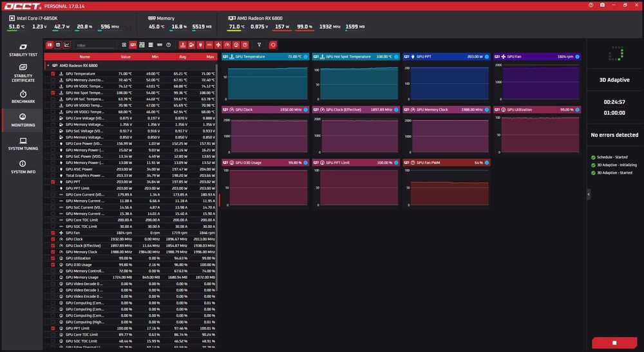Toggle the CPU sensor source filter
This screenshot has width=644, height=352.
click(x=124, y=44)
